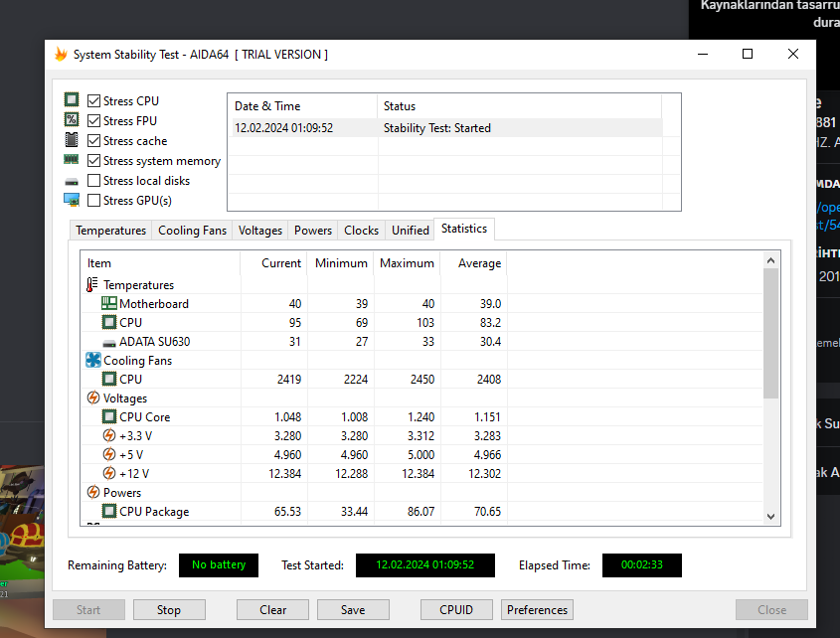
Task: Disable the Stress CPU checkbox
Action: point(93,100)
